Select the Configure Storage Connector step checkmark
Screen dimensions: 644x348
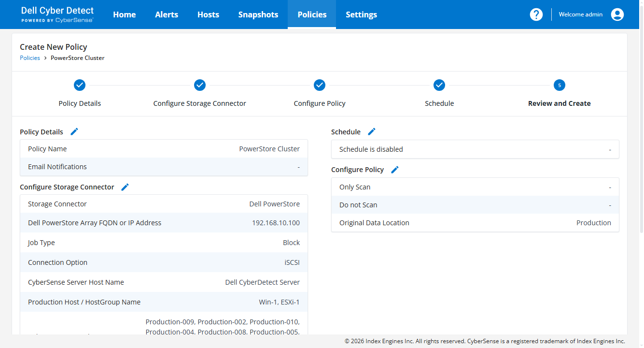(200, 85)
